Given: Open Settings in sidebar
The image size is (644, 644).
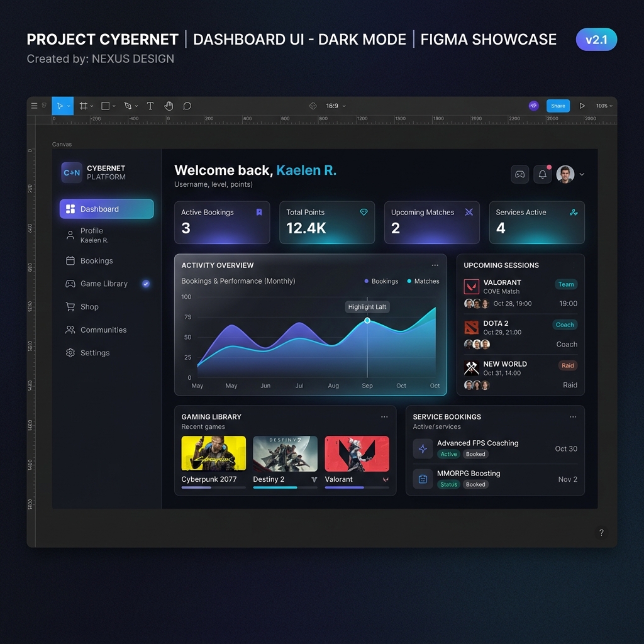Looking at the screenshot, I should coord(107,353).
